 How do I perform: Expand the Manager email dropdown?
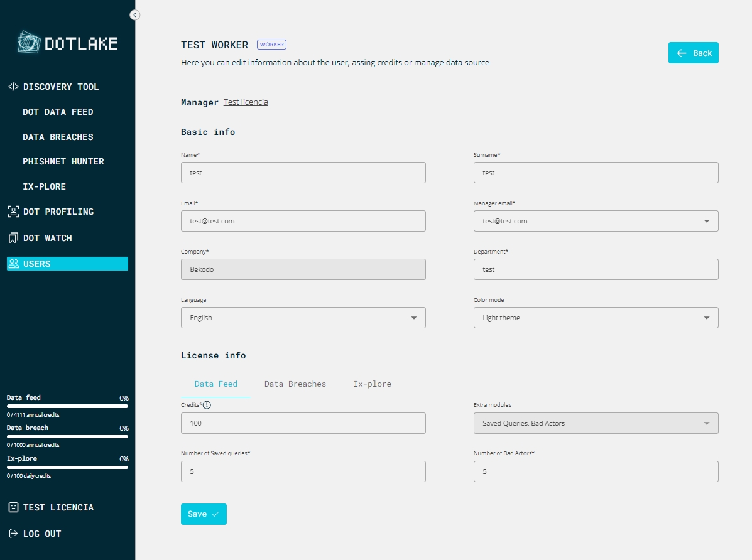706,221
